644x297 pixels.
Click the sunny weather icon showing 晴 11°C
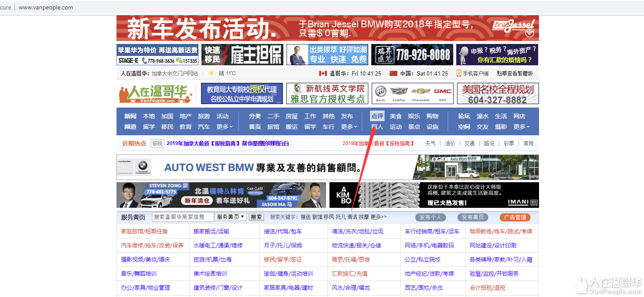point(212,73)
